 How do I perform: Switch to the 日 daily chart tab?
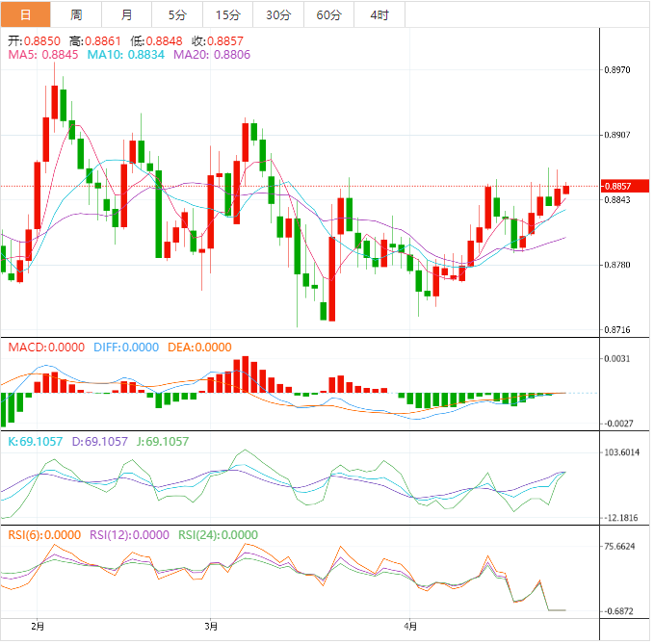click(25, 15)
